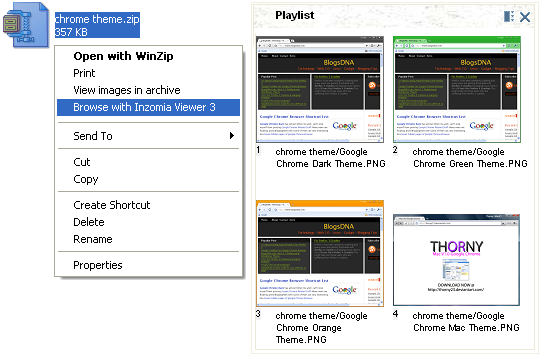The image size is (544, 362).
Task: Select Browse with Inzomia Viewer 3
Action: click(x=148, y=107)
